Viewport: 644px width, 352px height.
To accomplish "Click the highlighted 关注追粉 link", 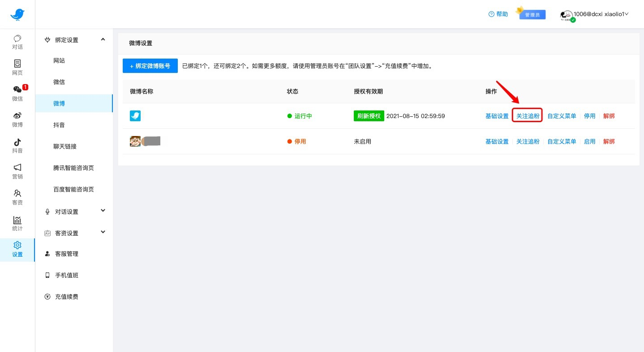I will [x=527, y=116].
